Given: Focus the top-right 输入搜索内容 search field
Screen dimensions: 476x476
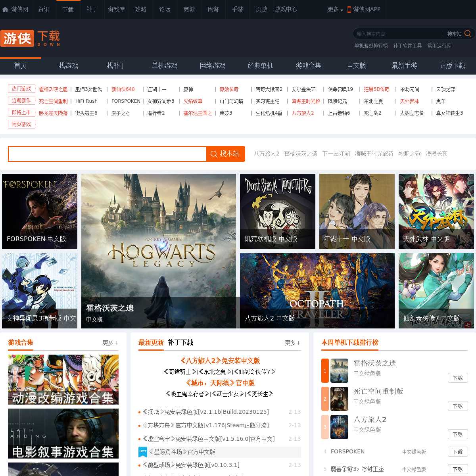Looking at the screenshot, I should [398, 34].
